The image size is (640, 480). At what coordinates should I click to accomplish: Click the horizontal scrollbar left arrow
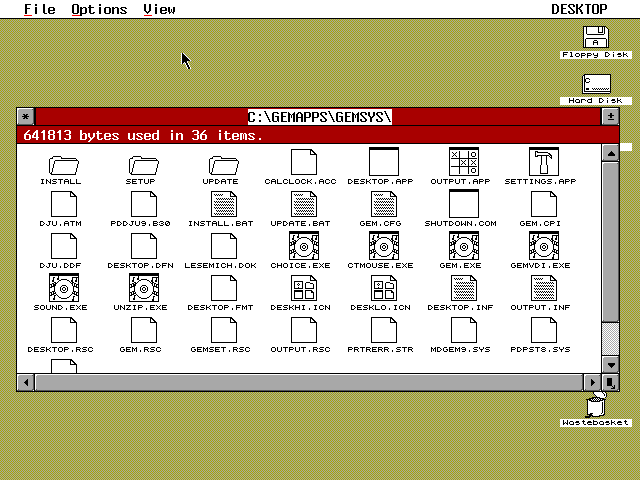coord(26,382)
